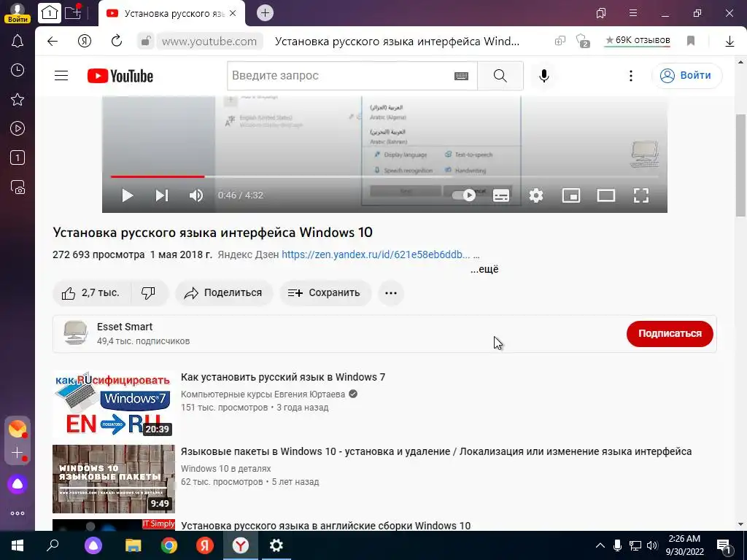747x560 pixels.
Task: Open browsing history clock in the sidebar
Action: (x=18, y=71)
